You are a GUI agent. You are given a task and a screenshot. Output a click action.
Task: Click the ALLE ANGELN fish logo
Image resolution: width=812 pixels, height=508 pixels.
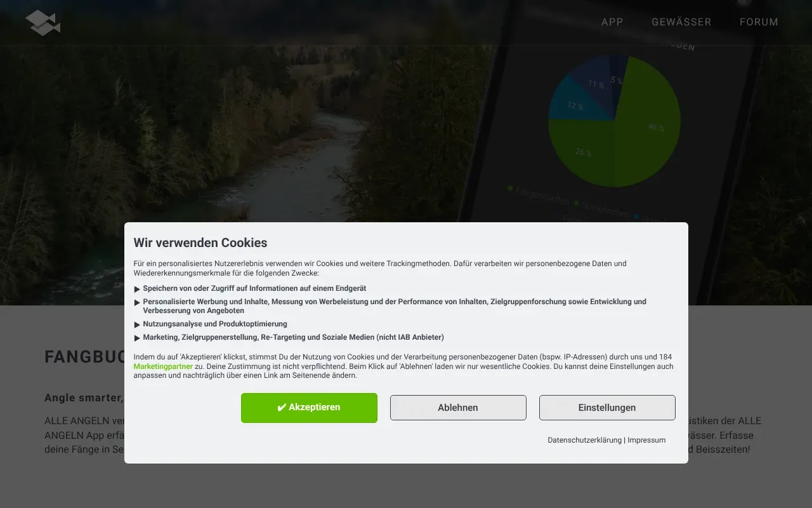43,22
